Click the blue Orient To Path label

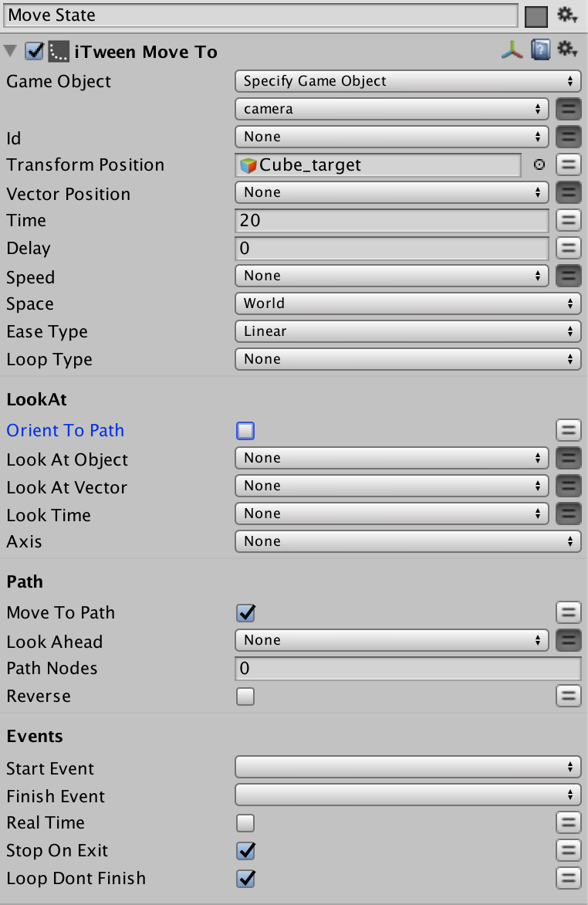pyautogui.click(x=65, y=430)
